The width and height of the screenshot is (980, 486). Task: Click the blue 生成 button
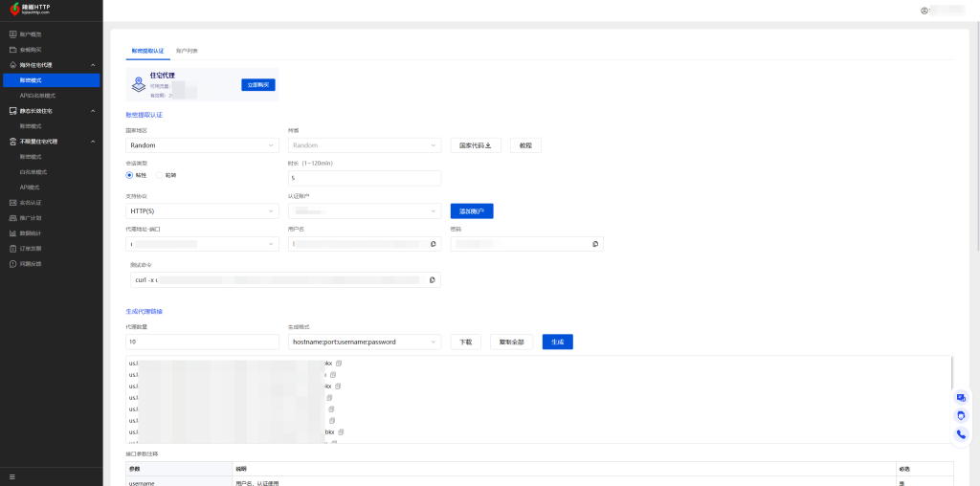(x=557, y=342)
